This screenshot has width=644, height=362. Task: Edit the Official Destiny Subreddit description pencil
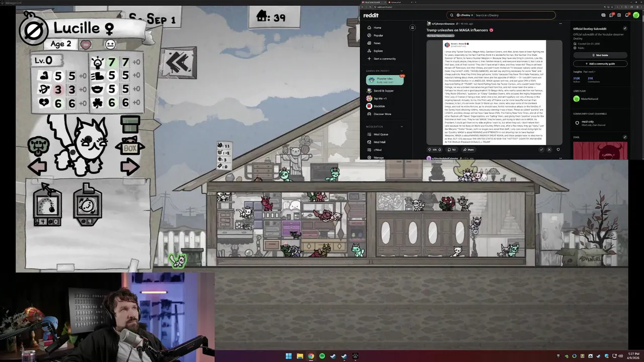click(625, 29)
